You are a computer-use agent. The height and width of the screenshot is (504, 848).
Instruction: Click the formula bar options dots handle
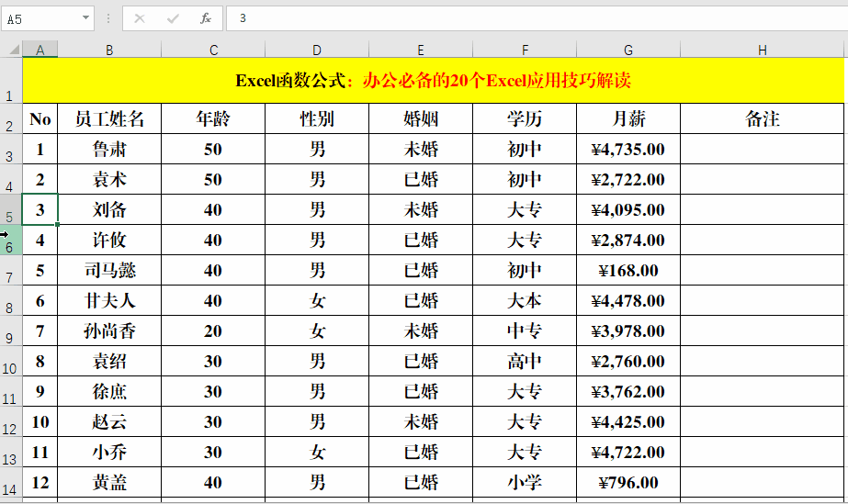tap(108, 19)
